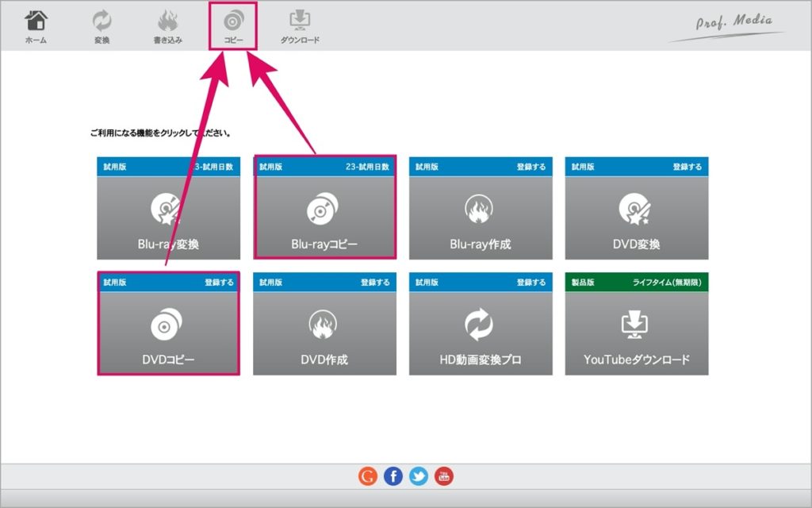Click 登録する on the DVD変換 tile

click(688, 167)
